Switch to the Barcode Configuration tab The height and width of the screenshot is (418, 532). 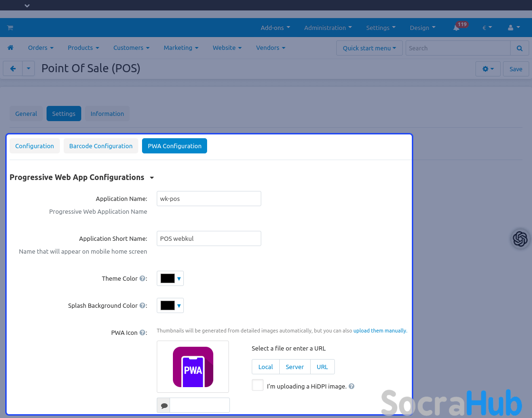101,146
